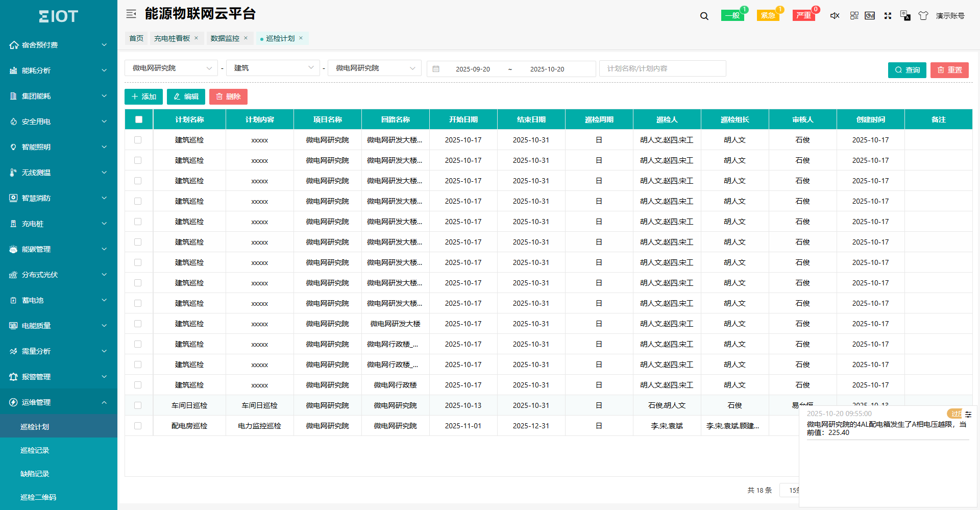Open 严重 red alarm badge
980x510 pixels.
click(804, 15)
